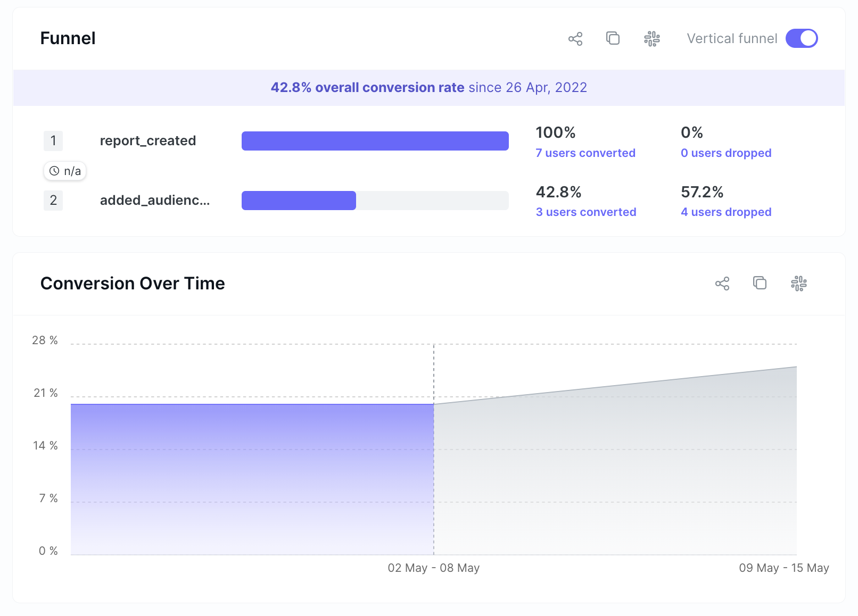This screenshot has height=616, width=858.
Task: Copy the Funnel chart
Action: click(613, 38)
